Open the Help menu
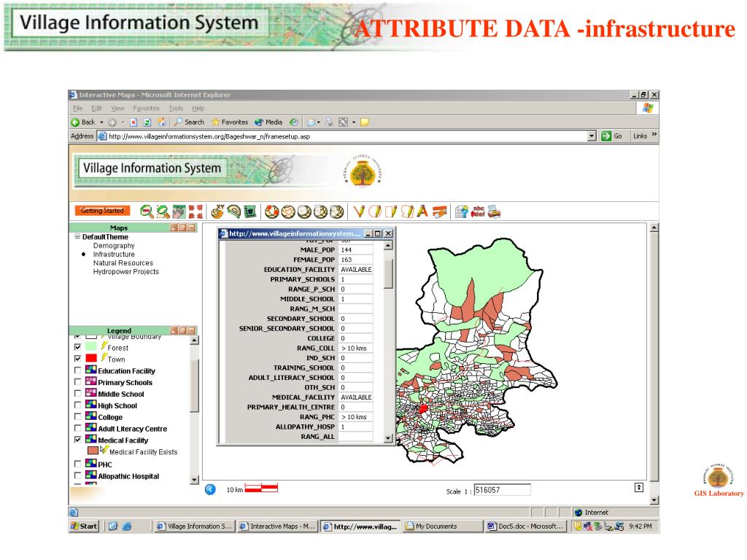The image size is (747, 560). [x=198, y=108]
